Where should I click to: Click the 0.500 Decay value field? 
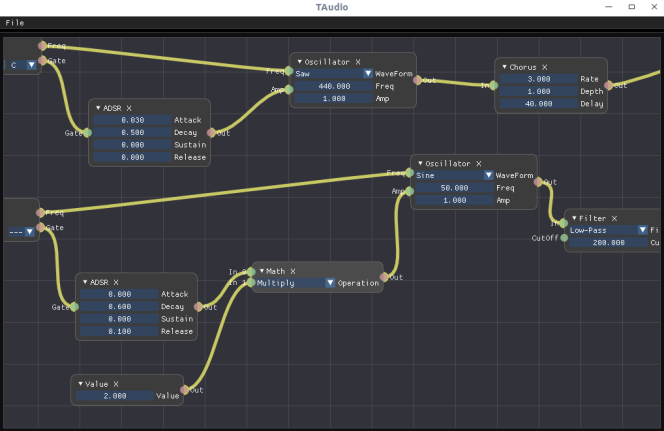[x=132, y=133]
